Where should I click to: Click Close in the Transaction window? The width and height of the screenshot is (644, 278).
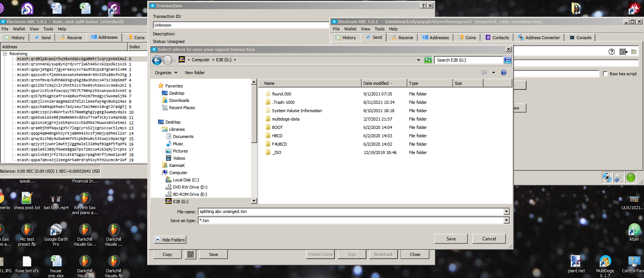(x=415, y=254)
